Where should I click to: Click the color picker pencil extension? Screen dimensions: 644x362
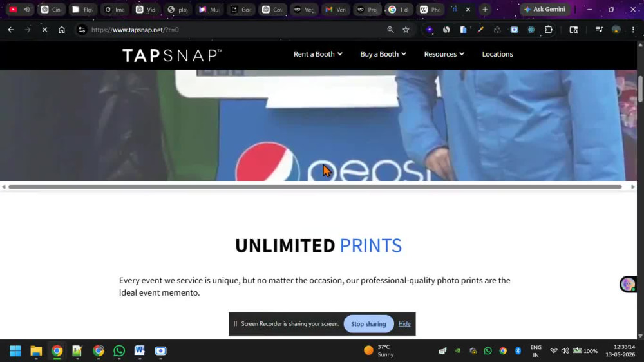(x=480, y=30)
